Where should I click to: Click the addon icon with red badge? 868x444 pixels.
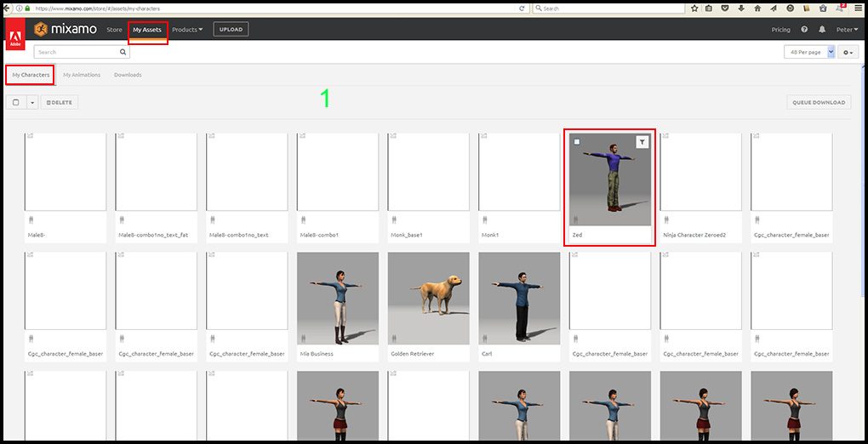click(840, 7)
